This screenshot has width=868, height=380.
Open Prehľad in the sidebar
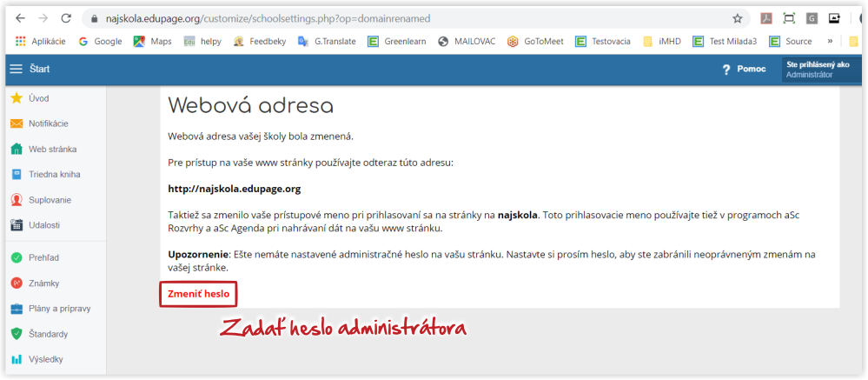(x=43, y=257)
